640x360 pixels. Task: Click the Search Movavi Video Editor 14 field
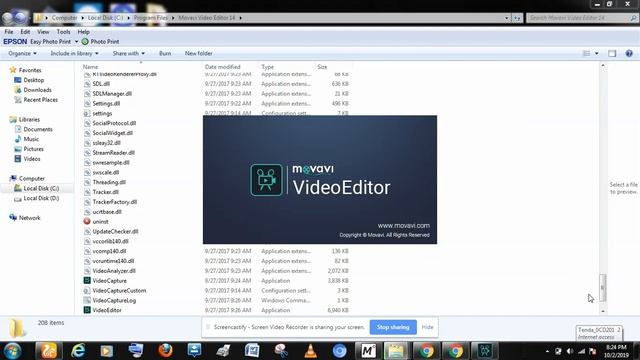click(582, 18)
